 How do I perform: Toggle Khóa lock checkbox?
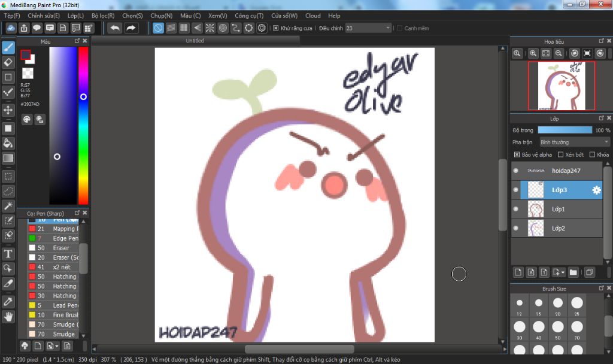point(592,154)
